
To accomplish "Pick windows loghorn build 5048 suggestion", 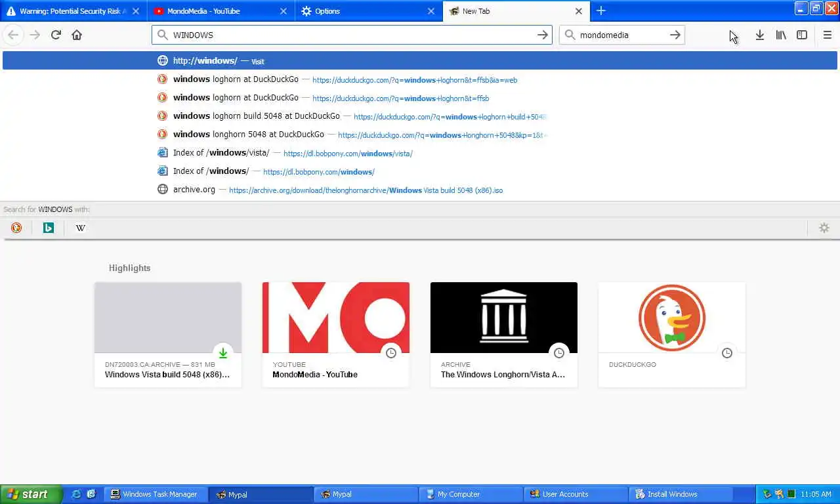I will click(420, 116).
